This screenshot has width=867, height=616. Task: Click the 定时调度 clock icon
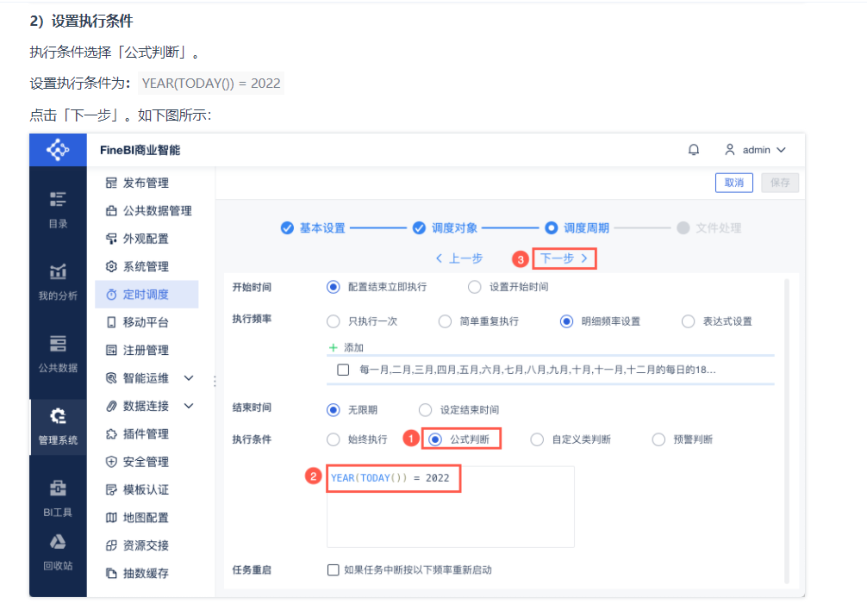click(111, 295)
